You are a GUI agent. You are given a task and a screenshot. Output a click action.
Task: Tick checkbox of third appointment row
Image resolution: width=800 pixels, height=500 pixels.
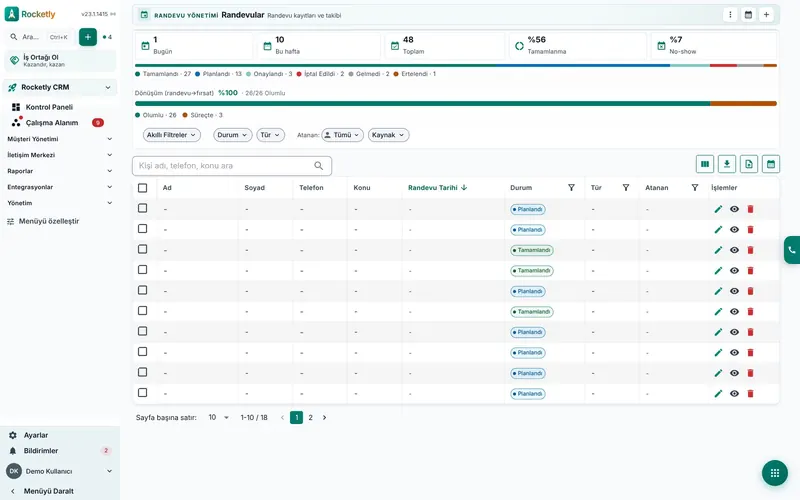[142, 249]
